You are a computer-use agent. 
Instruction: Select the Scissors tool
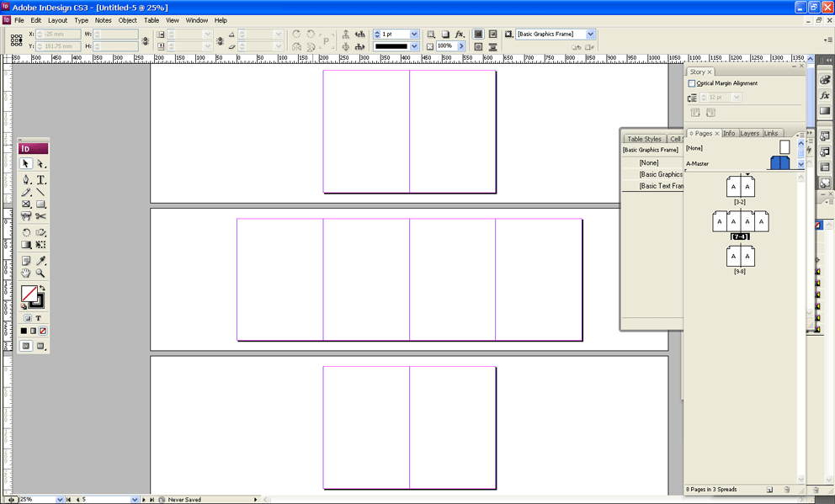[x=40, y=216]
